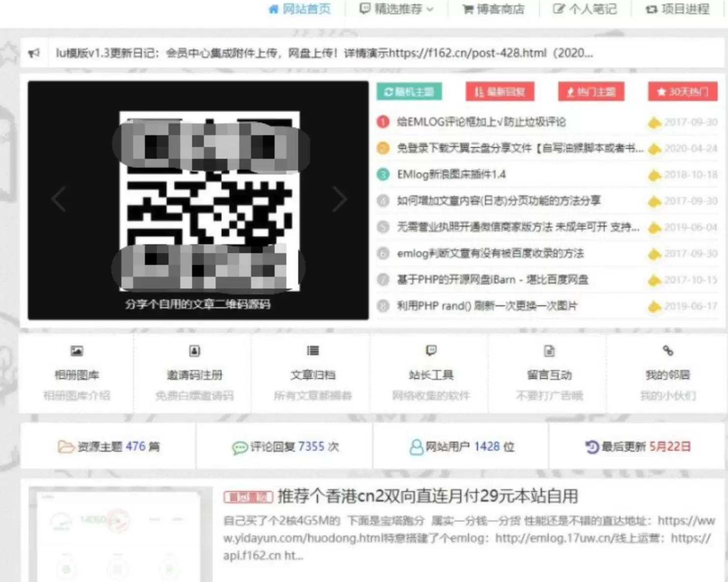Click the QR code slide image

210,201
